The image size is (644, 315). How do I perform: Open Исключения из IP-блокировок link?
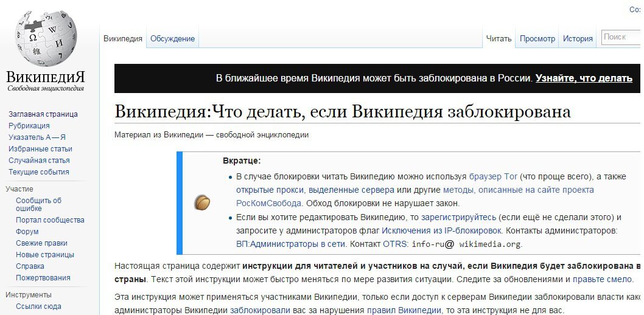point(441,230)
